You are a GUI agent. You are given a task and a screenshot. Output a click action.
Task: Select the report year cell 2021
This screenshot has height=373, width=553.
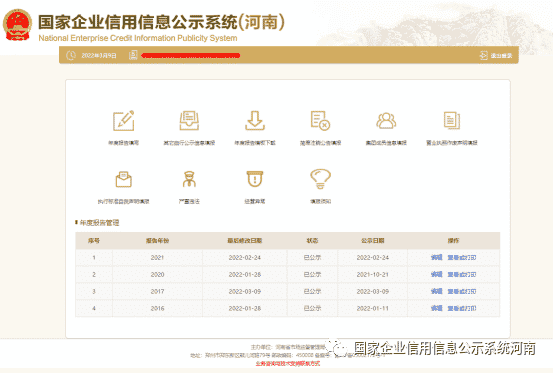[x=157, y=257]
